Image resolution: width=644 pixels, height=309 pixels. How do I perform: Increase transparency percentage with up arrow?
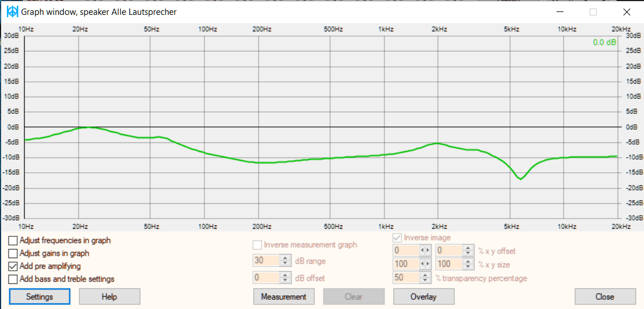[x=426, y=276]
